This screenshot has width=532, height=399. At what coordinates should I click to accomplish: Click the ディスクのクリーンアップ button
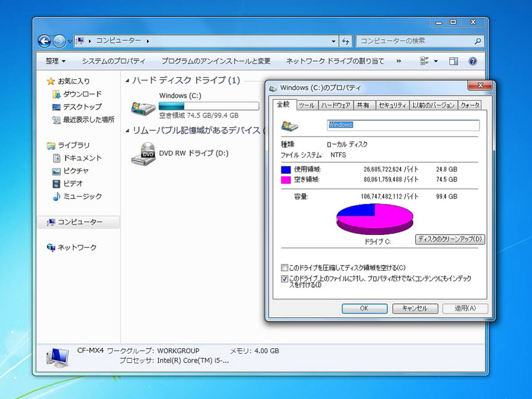click(x=450, y=239)
